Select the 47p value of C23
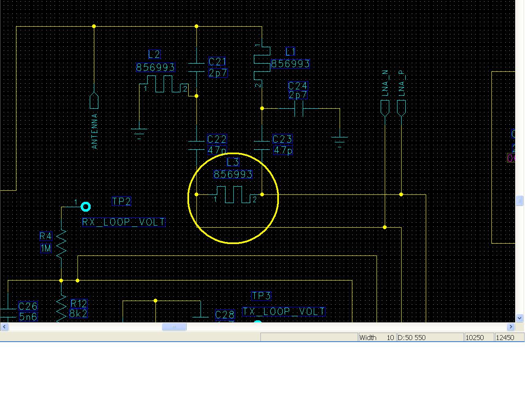Viewport: 525px width, 420px height. (283, 151)
